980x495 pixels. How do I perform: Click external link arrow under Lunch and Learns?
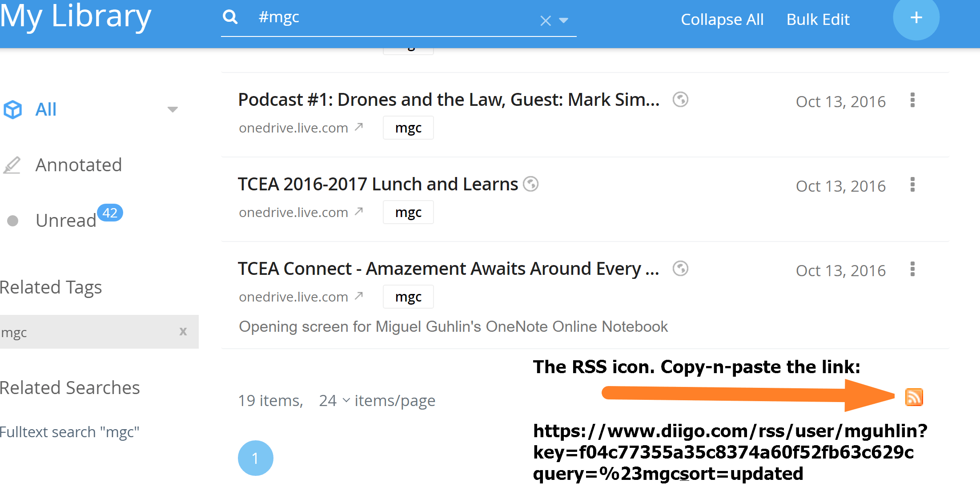(359, 212)
